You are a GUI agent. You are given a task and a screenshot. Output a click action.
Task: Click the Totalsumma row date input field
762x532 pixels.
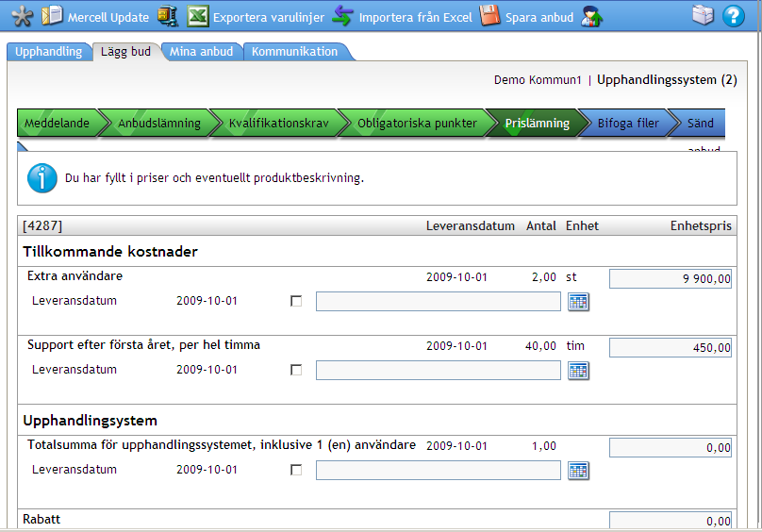coord(439,471)
